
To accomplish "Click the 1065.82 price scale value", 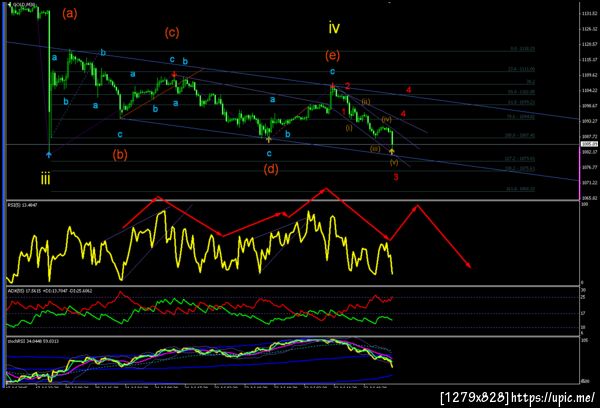I will (x=589, y=198).
